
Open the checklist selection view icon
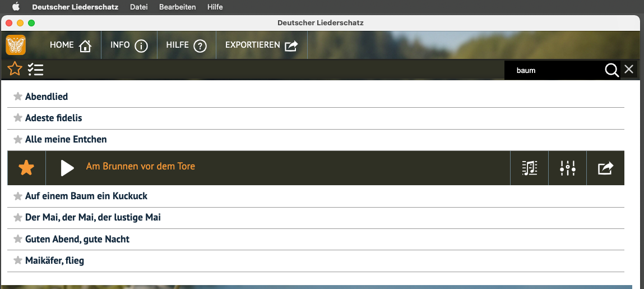tap(36, 70)
